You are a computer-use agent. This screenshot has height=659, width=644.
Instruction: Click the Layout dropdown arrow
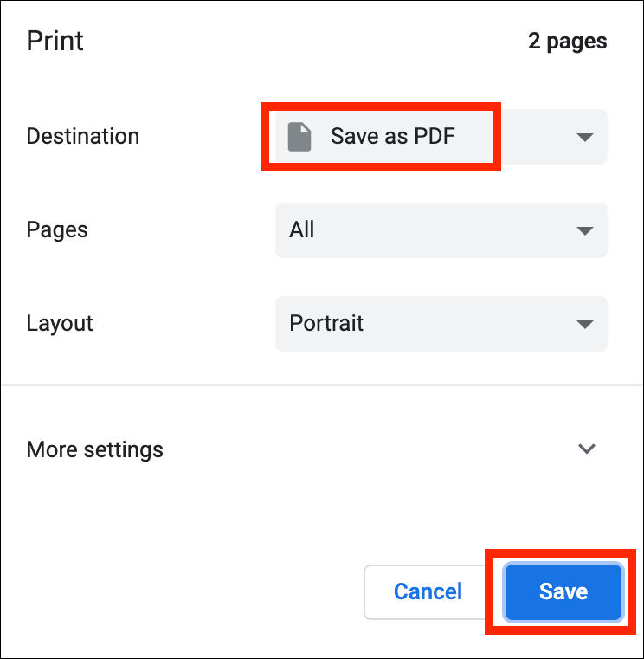coord(584,324)
